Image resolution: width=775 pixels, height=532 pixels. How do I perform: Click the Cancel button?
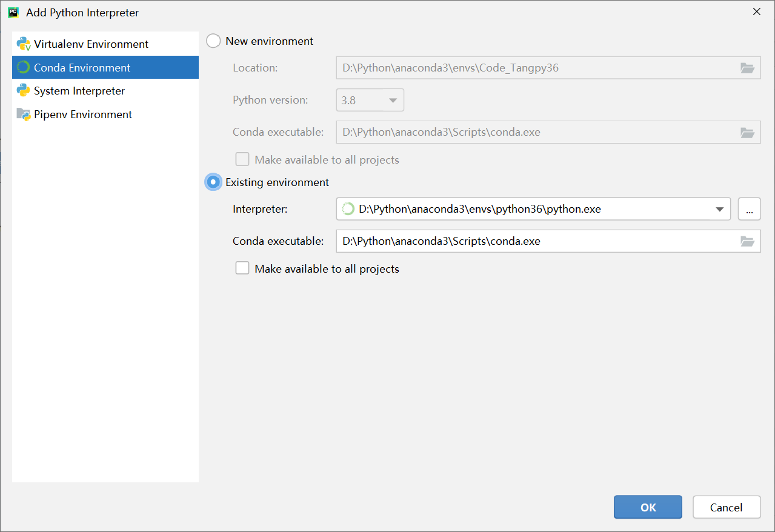coord(727,507)
